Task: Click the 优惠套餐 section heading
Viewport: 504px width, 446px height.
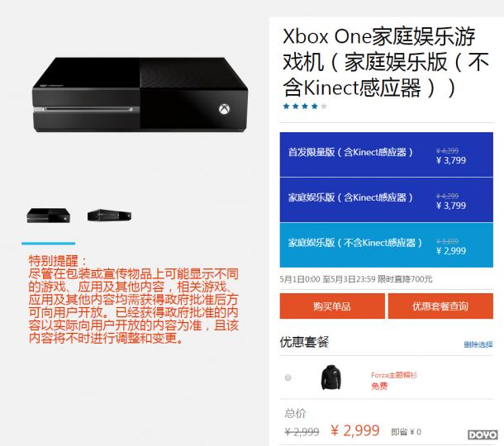Action: tap(304, 342)
